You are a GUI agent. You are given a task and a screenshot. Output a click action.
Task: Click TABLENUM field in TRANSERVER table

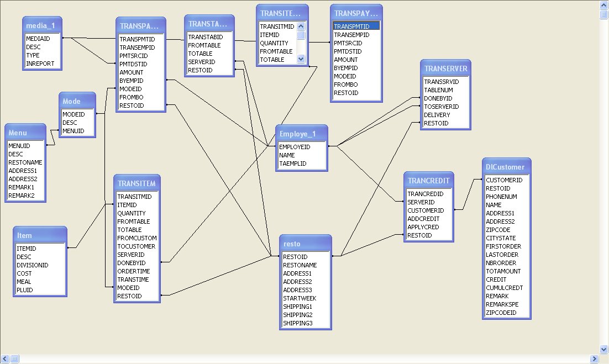[438, 90]
